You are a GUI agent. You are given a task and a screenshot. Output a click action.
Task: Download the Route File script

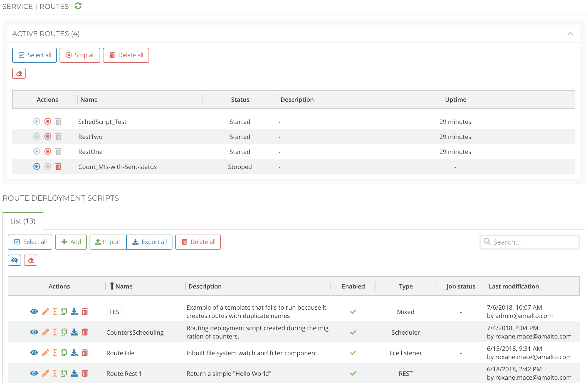[74, 353]
